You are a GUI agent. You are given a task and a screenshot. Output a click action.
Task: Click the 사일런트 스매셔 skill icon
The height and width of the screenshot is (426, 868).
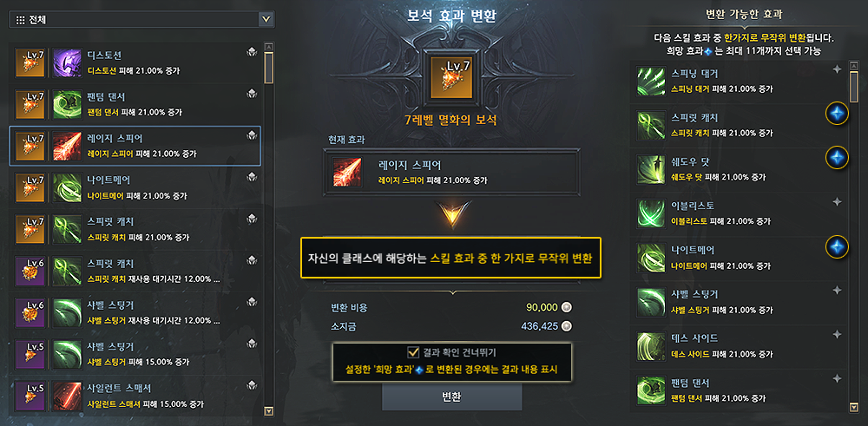point(68,395)
